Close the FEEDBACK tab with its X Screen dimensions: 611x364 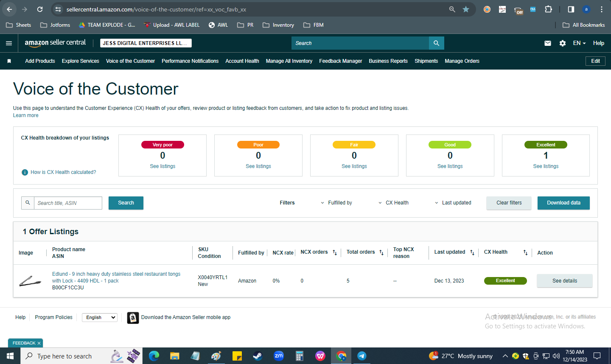39,343
